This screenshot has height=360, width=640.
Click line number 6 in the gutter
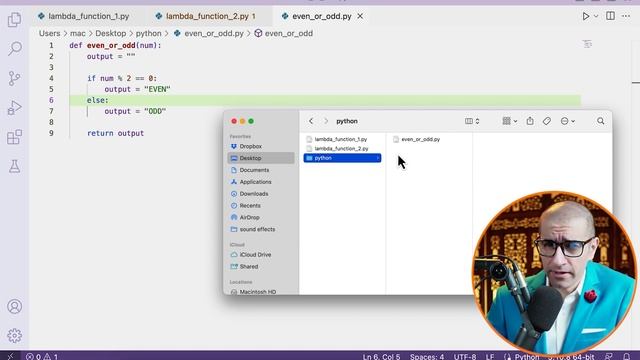[x=51, y=100]
